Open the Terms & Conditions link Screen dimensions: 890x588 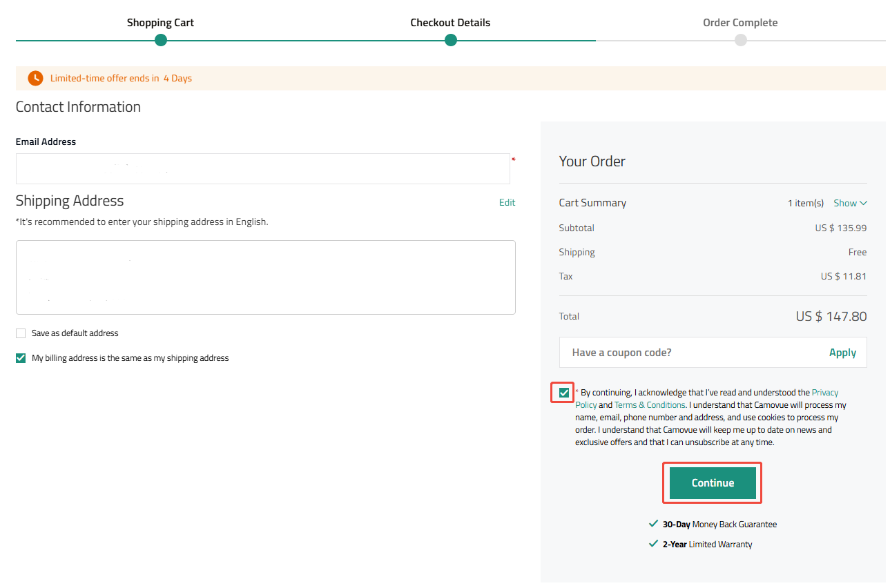click(650, 405)
